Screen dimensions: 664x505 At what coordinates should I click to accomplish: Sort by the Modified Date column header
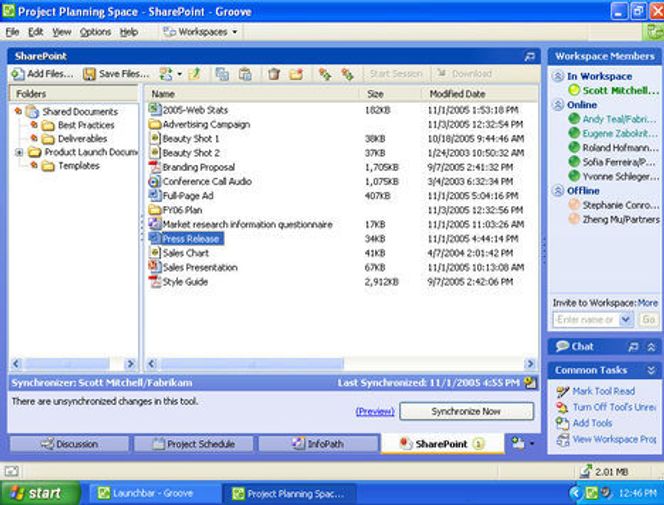(479, 94)
